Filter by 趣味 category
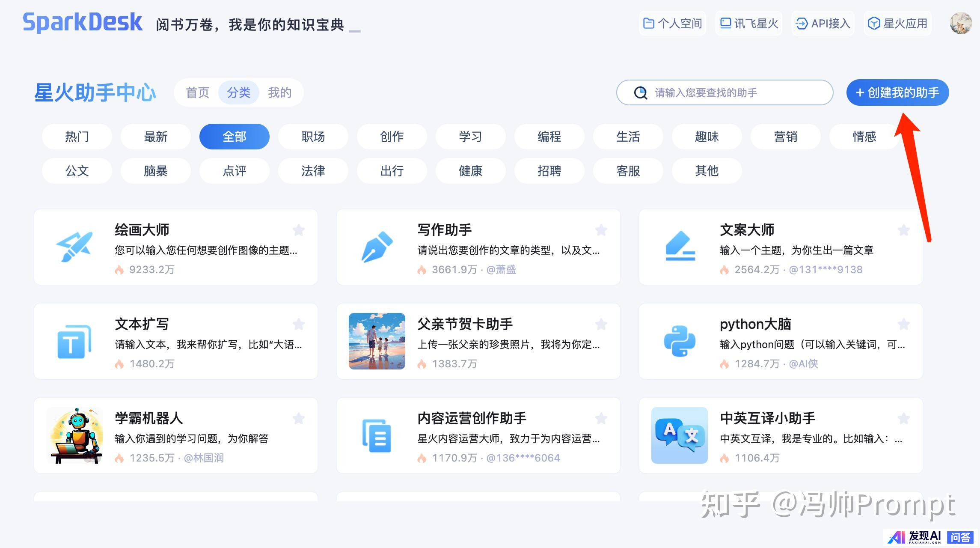Image resolution: width=980 pixels, height=548 pixels. coord(707,137)
